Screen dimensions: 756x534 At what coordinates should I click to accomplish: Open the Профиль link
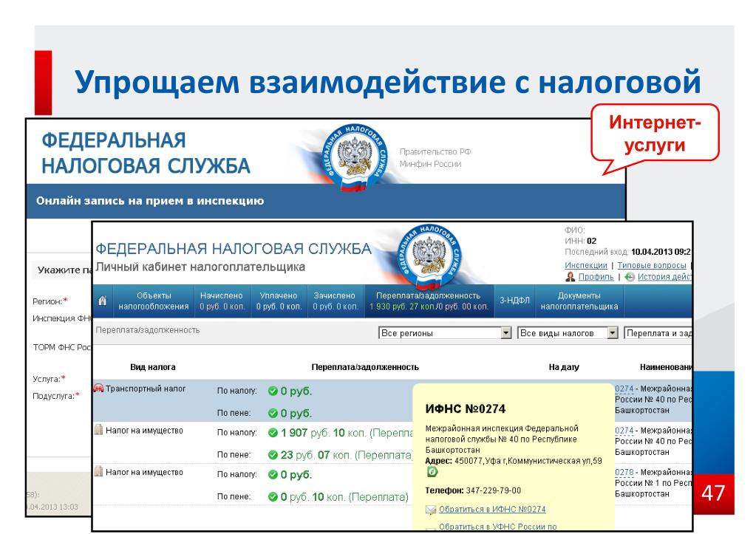pyautogui.click(x=596, y=277)
